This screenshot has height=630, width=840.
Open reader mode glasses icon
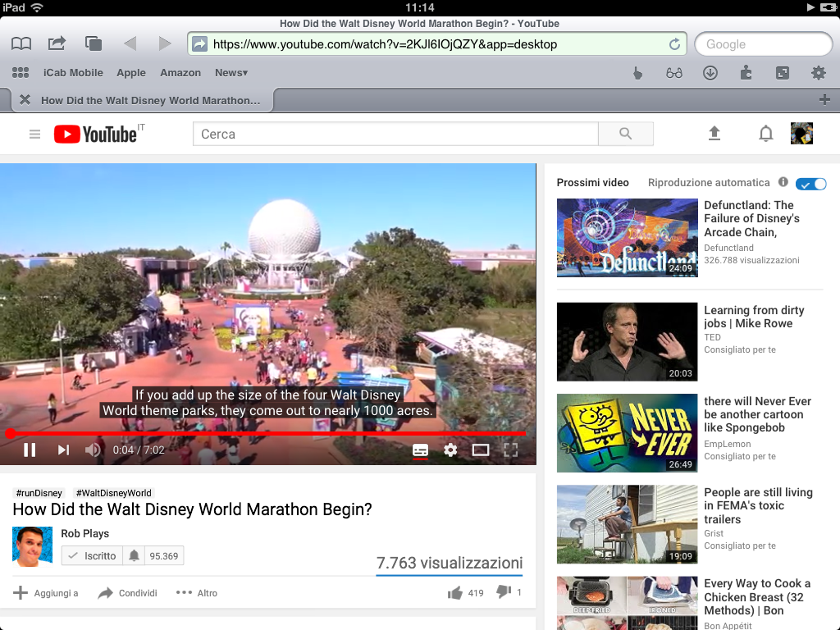point(674,73)
